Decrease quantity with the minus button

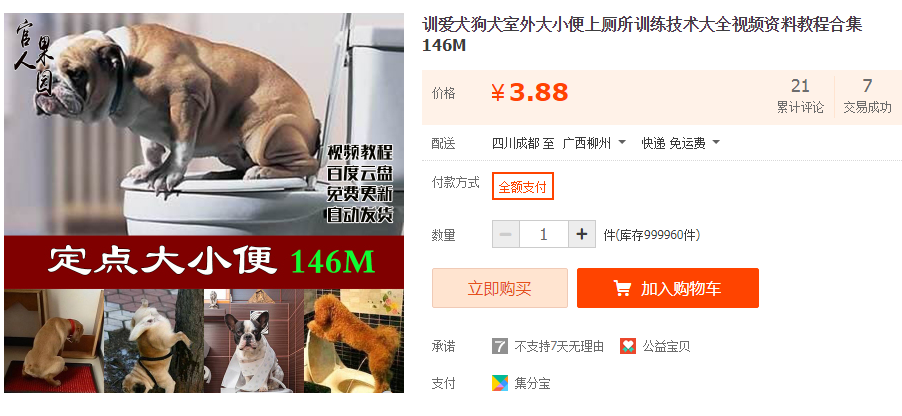tap(506, 235)
